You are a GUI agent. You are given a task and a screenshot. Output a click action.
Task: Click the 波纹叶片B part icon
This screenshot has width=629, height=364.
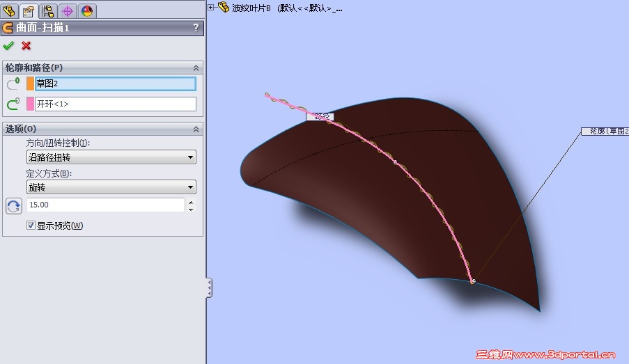coord(224,7)
